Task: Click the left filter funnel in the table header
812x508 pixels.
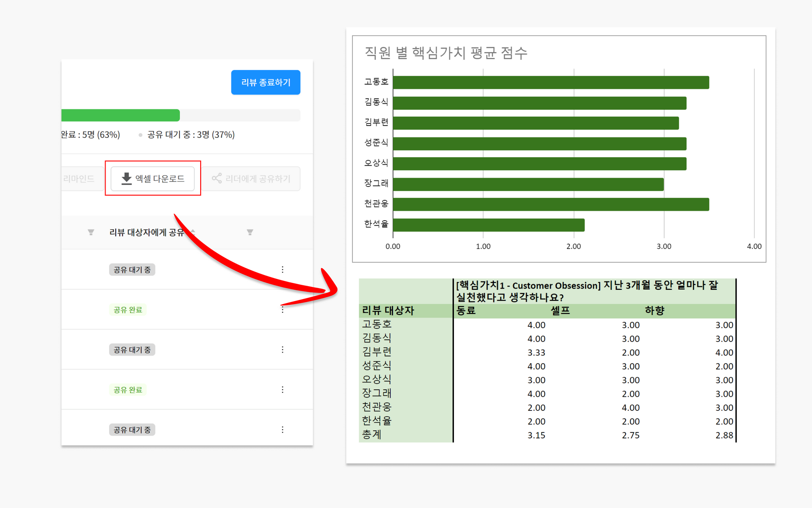Action: pos(91,232)
